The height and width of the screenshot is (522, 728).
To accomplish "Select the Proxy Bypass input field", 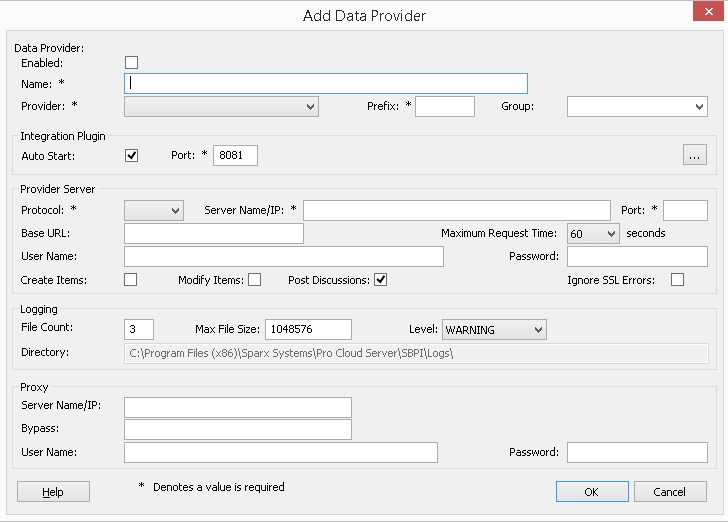I will pos(238,429).
